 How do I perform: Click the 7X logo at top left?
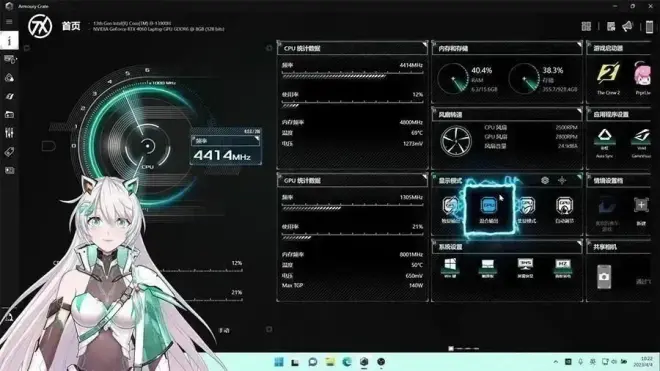(x=40, y=26)
